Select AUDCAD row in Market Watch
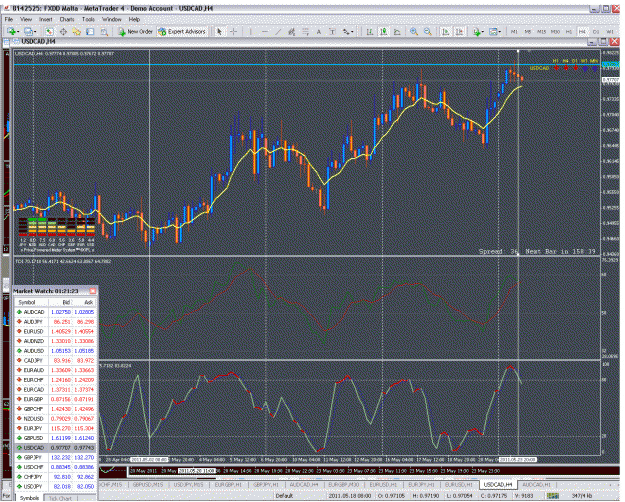625x502 pixels. (55, 312)
